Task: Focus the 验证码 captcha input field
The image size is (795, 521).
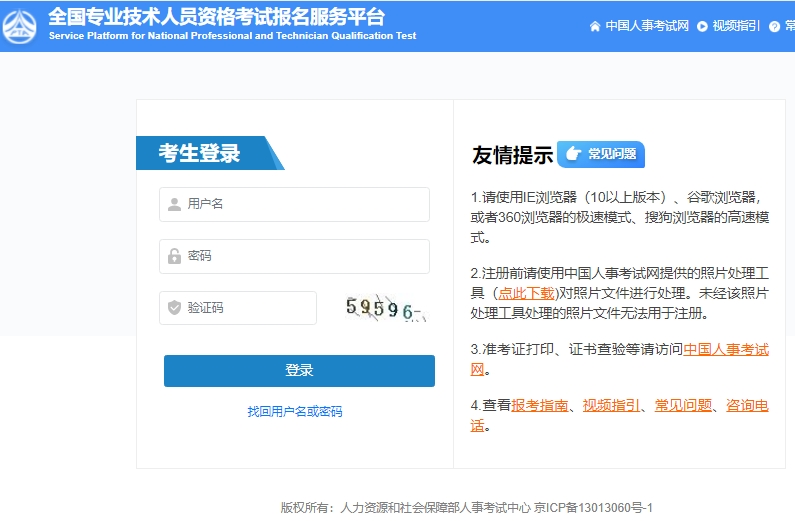Action: pyautogui.click(x=238, y=308)
